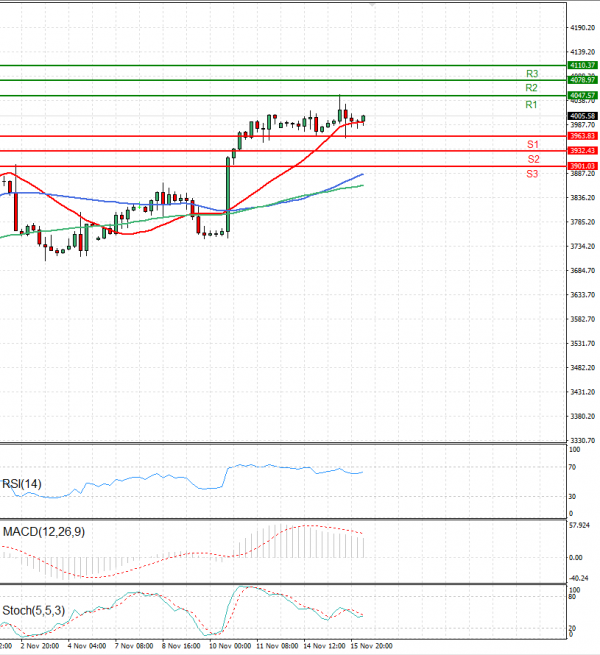
Task: Click the 10 Nov 00:00 time label
Action: pos(230,646)
